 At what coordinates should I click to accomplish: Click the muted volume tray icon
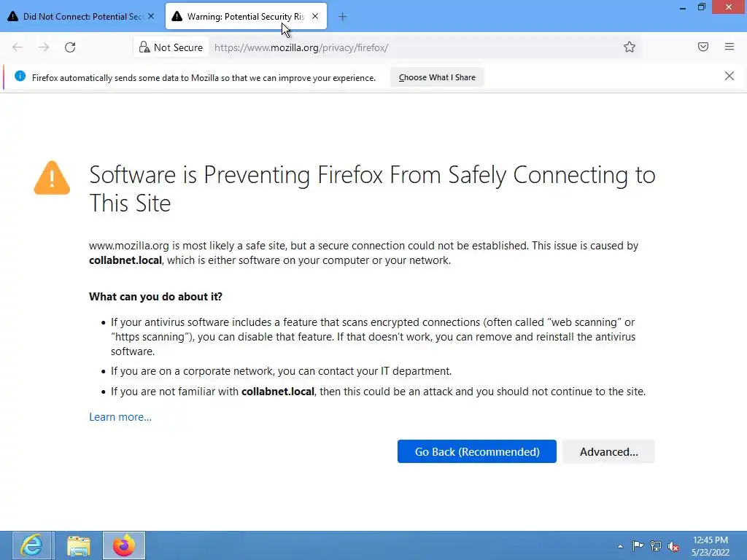click(673, 545)
